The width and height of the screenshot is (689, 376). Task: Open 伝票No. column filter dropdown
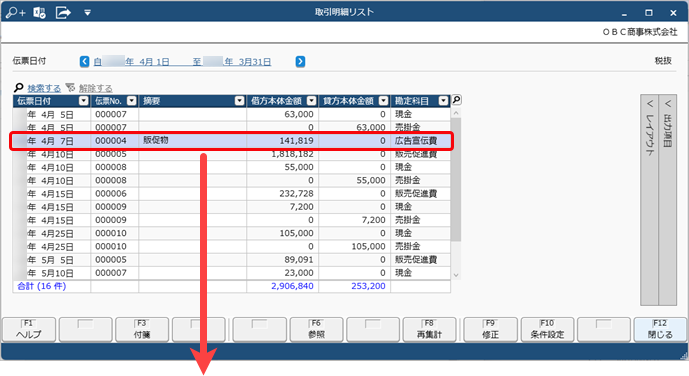click(131, 101)
